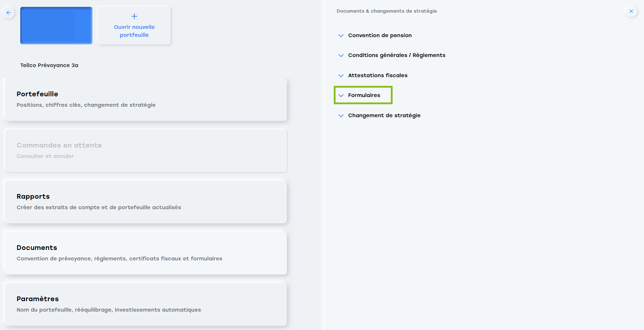Image resolution: width=644 pixels, height=330 pixels.
Task: Open the Paramètres menu card
Action: pos(146,304)
